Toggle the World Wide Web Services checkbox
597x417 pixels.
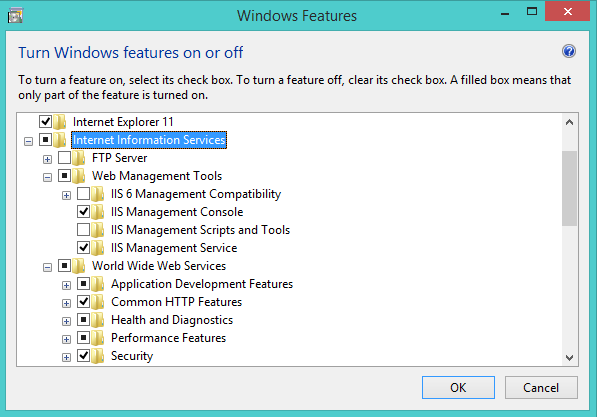(x=64, y=265)
